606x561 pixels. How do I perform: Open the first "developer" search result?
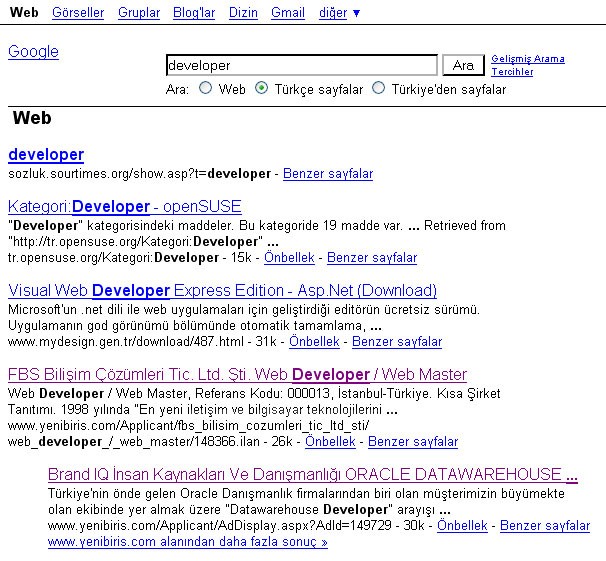[46, 155]
